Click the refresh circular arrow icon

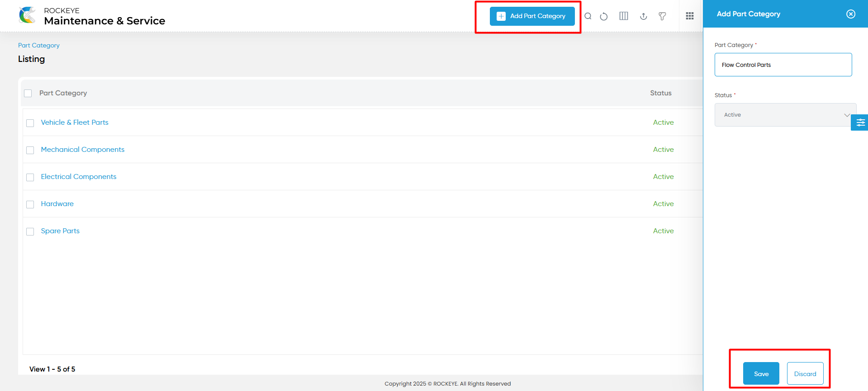tap(604, 16)
